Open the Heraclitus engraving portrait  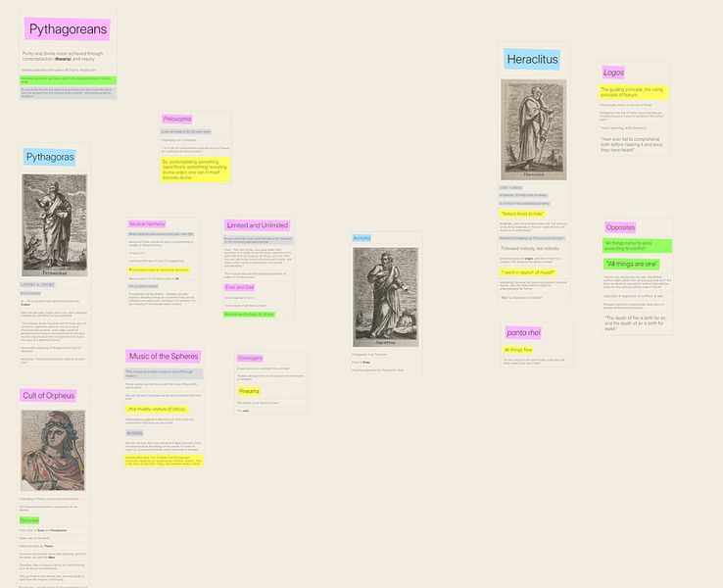click(x=534, y=129)
